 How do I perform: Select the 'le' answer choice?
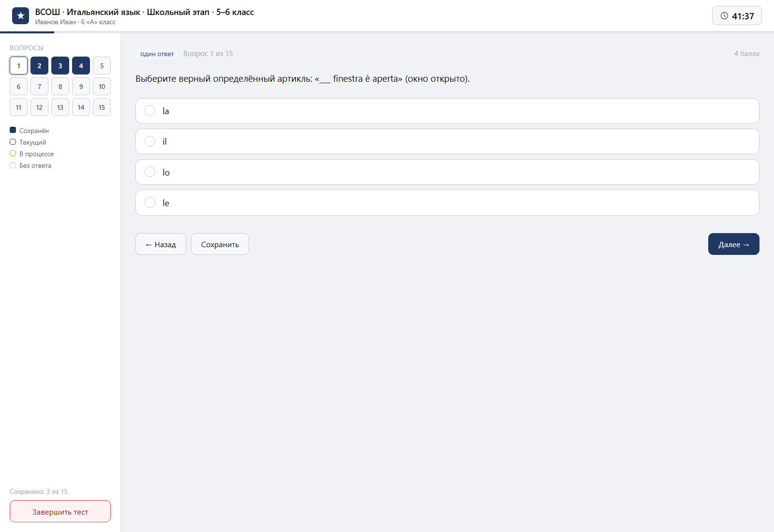[x=447, y=203]
